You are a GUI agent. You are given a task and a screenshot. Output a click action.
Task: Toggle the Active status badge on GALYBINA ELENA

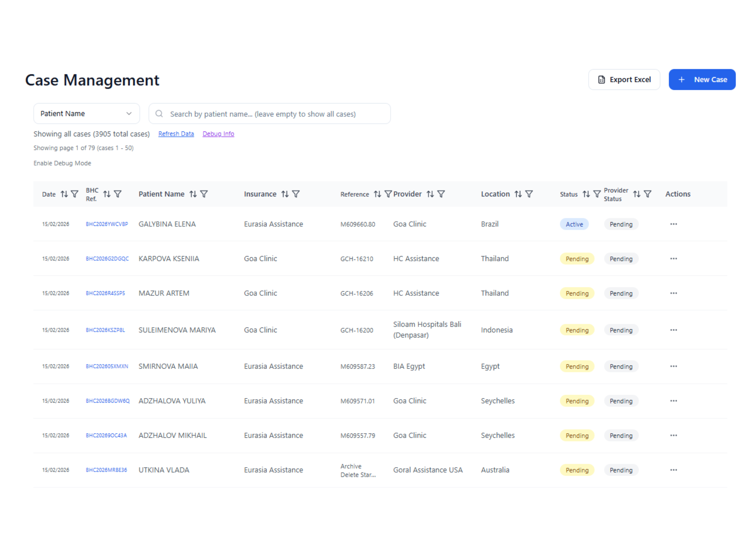pyautogui.click(x=574, y=224)
